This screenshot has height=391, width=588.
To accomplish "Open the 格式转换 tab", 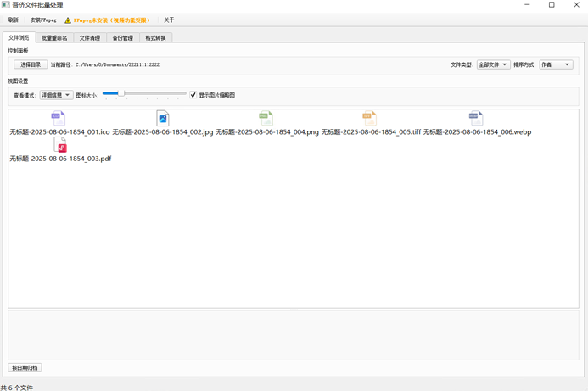I will (x=155, y=38).
